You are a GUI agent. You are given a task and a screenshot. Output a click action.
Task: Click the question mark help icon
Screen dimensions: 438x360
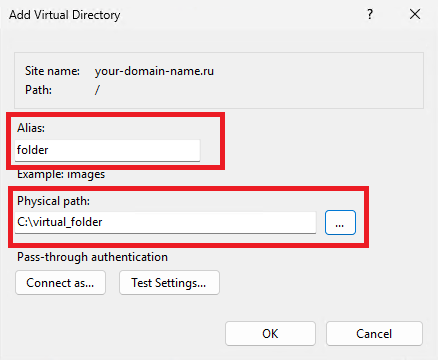(370, 14)
